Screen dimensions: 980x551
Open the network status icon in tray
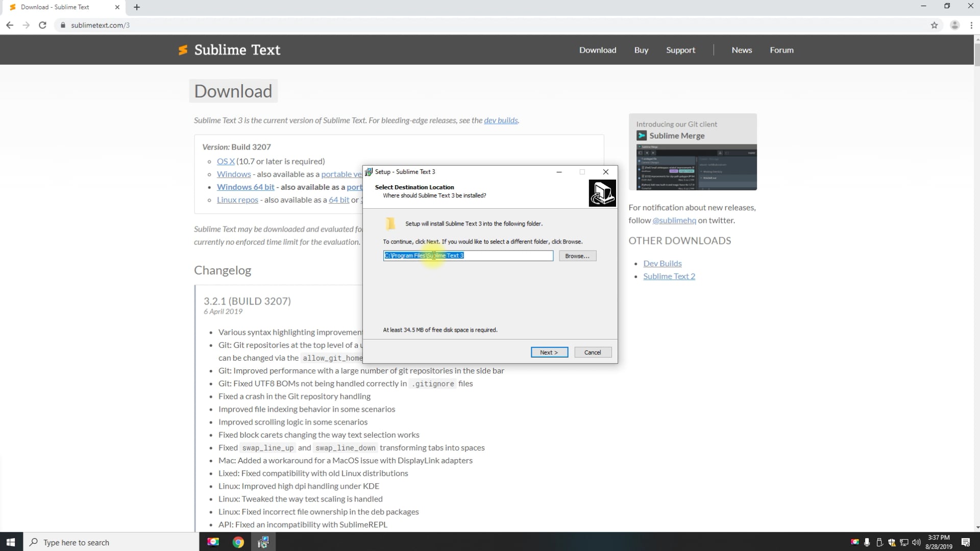point(904,542)
